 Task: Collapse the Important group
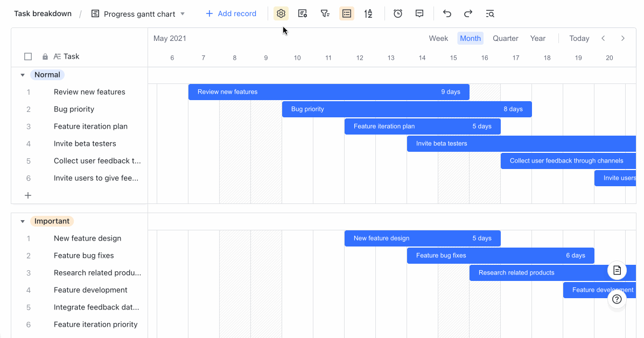[x=22, y=221]
